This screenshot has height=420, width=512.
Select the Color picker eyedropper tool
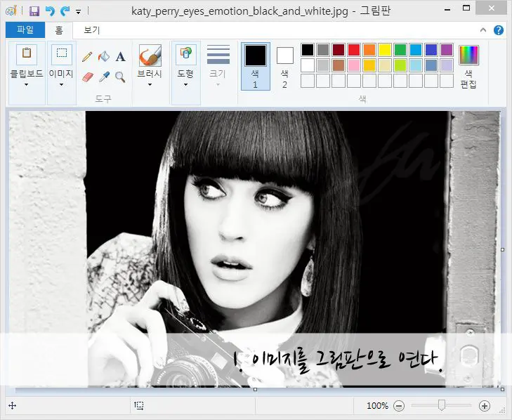104,77
